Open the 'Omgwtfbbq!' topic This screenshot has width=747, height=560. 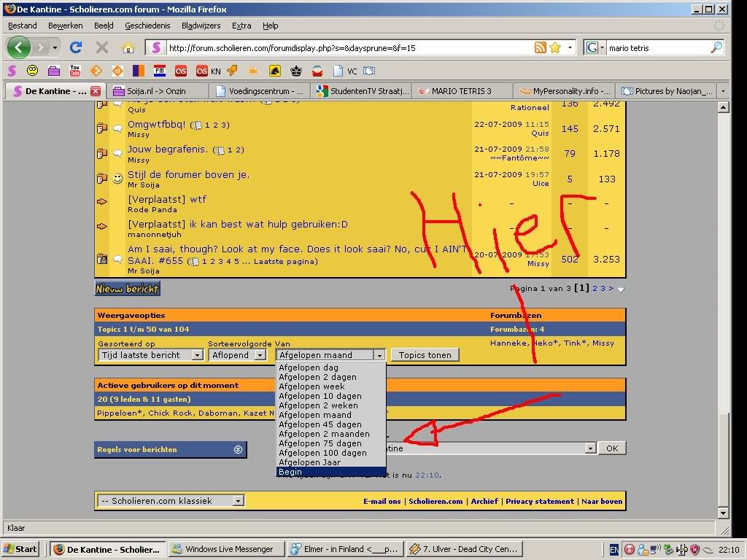click(156, 124)
